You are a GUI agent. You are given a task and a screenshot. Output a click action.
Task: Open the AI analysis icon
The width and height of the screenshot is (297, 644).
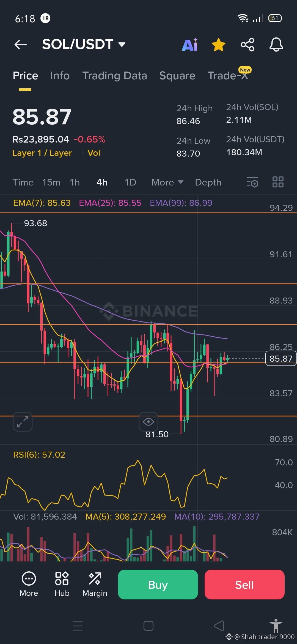coord(190,44)
